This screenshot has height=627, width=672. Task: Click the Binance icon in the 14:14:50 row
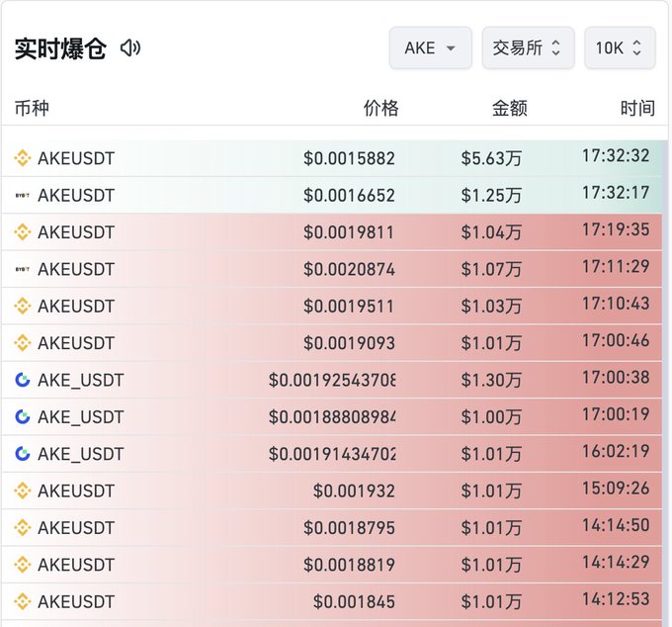[x=23, y=527]
